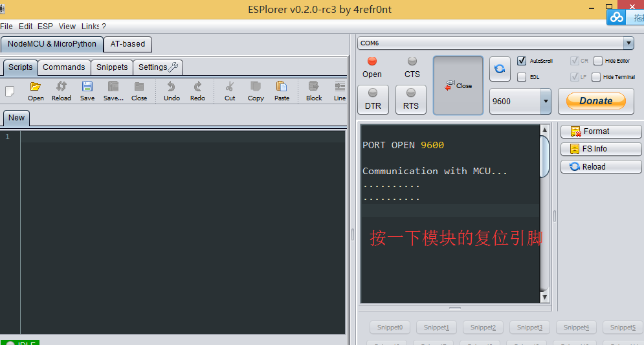Viewport: 644px width, 345px height.
Task: Undo the last edit
Action: pos(172,91)
